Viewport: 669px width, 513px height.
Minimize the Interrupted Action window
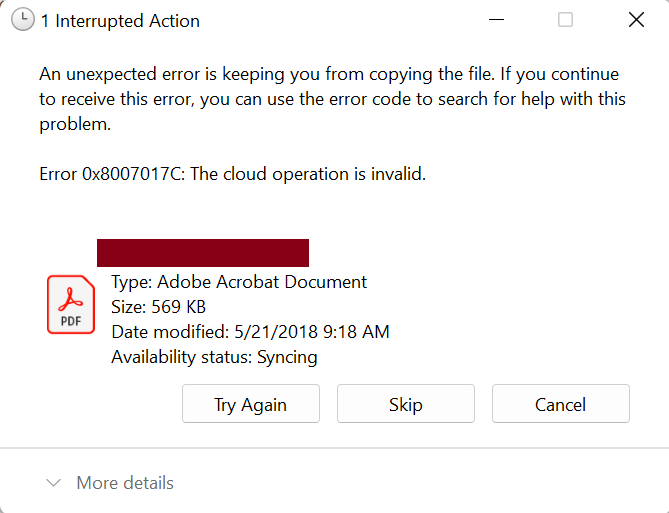pos(495,20)
